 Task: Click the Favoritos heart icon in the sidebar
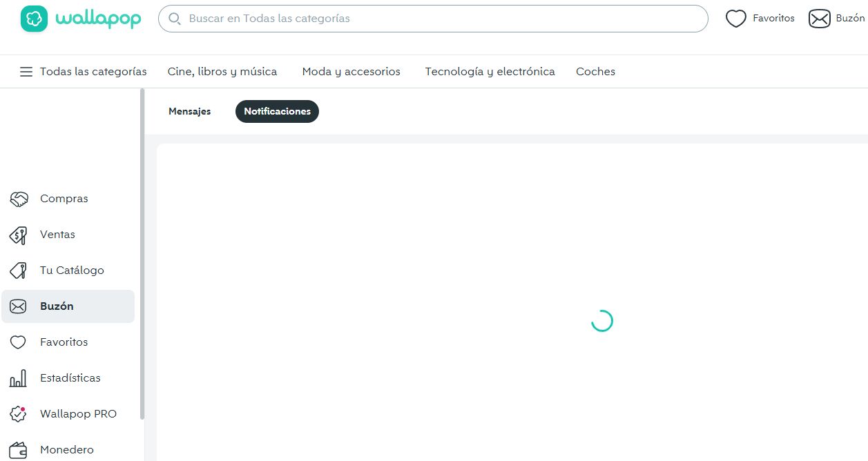point(19,342)
